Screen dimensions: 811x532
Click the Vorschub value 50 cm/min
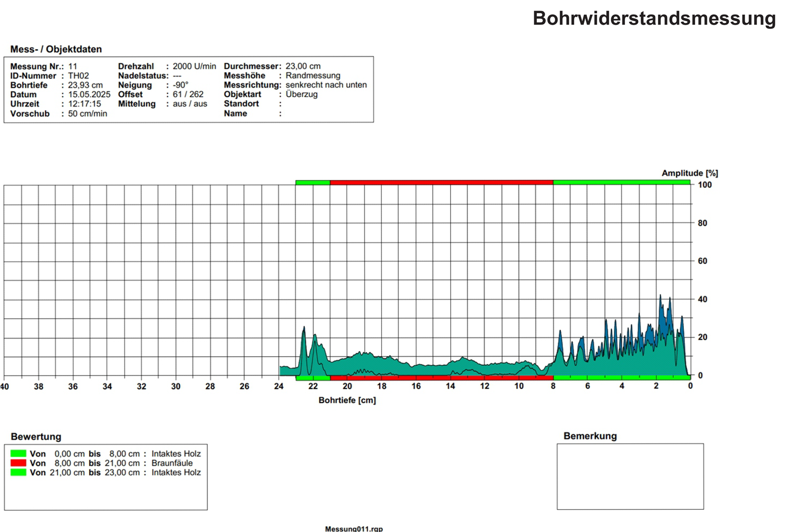pos(88,113)
